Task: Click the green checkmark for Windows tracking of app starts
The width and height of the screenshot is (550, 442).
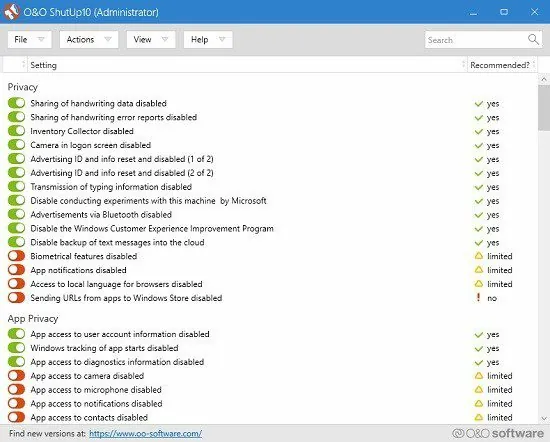Action: point(479,349)
